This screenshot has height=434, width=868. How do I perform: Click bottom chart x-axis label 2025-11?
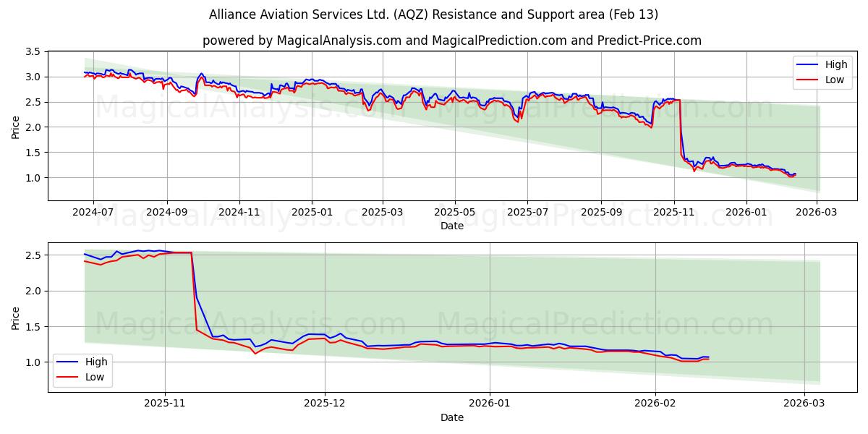[x=165, y=404]
